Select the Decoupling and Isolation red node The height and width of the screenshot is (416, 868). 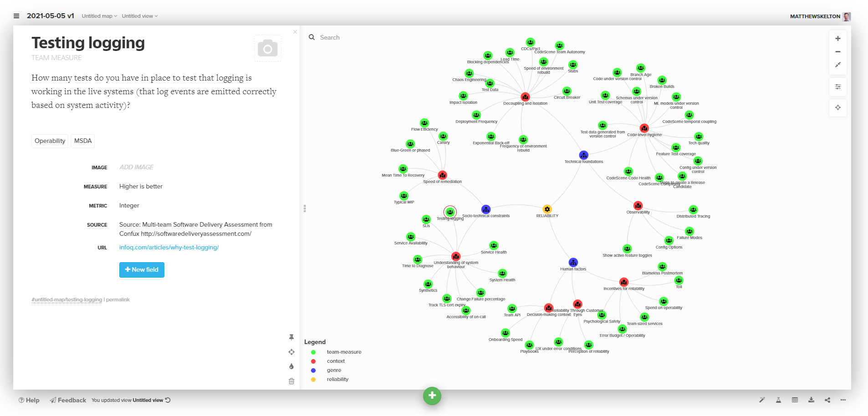(525, 96)
